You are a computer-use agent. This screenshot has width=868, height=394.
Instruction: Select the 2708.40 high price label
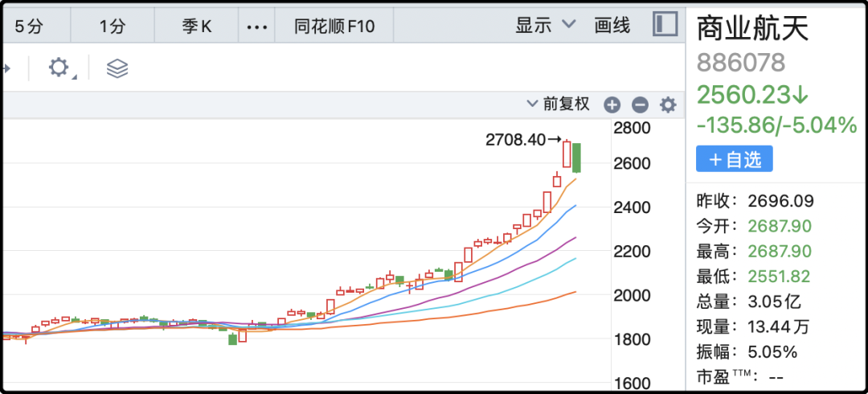click(x=515, y=140)
